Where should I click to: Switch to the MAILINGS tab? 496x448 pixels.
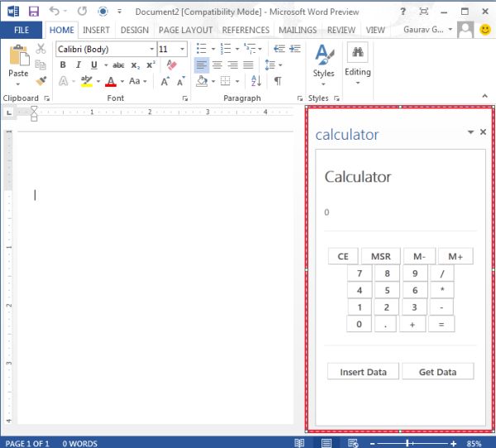tap(298, 30)
